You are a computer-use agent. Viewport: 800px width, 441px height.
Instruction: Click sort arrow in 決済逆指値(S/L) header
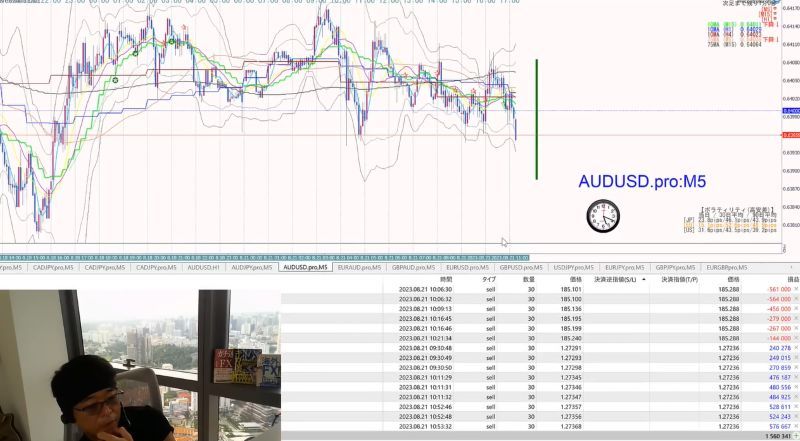pyautogui.click(x=643, y=280)
